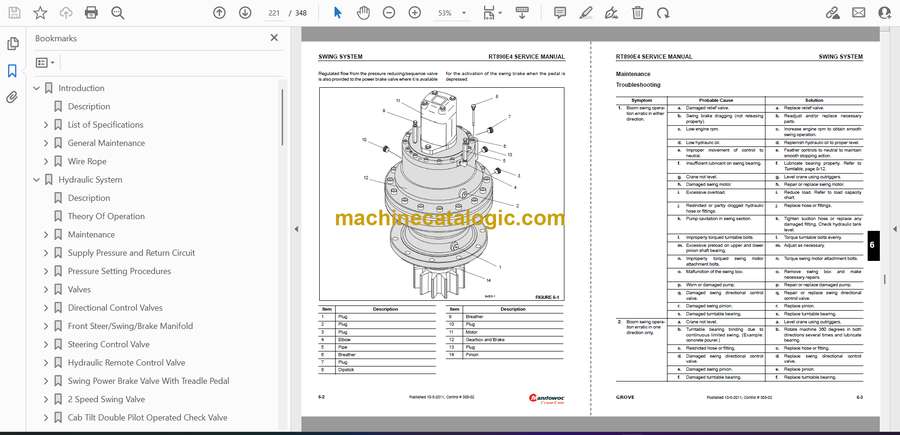The height and width of the screenshot is (435, 900).
Task: Expand Swing Power Brake Valve bookmark
Action: click(x=46, y=380)
